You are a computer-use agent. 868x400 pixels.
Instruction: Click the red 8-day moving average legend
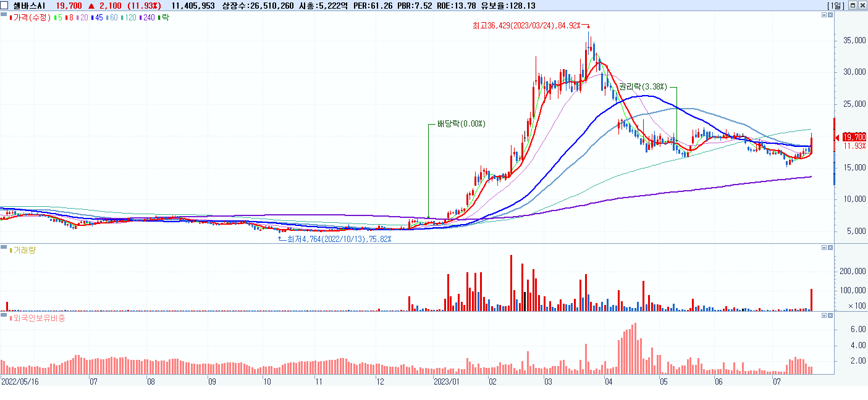tap(69, 17)
